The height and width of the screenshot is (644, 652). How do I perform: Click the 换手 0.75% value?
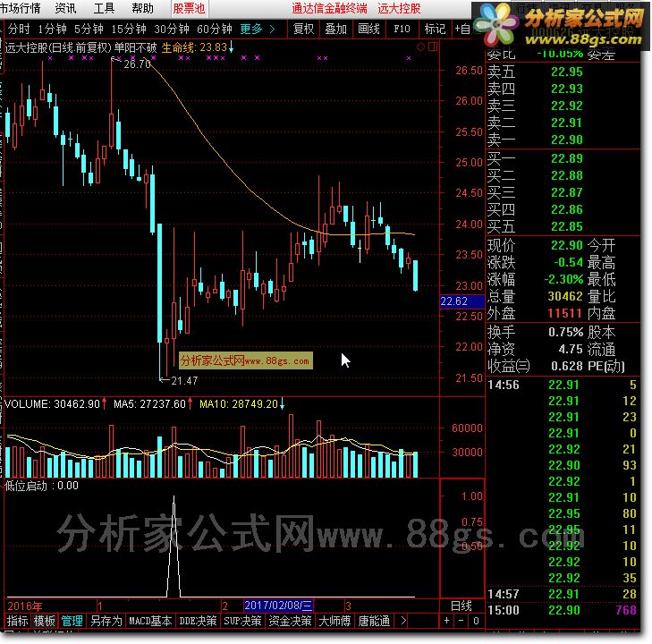point(566,332)
